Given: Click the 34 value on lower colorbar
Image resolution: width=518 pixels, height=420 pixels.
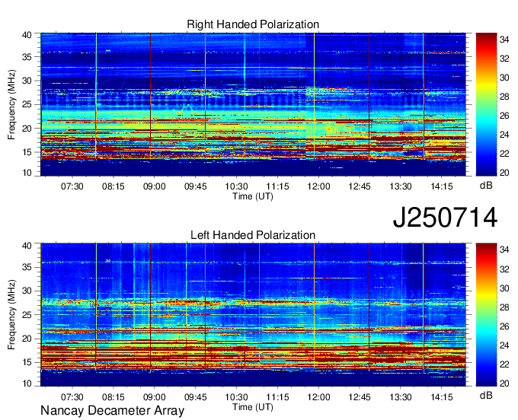Looking at the screenshot, I should coord(504,250).
